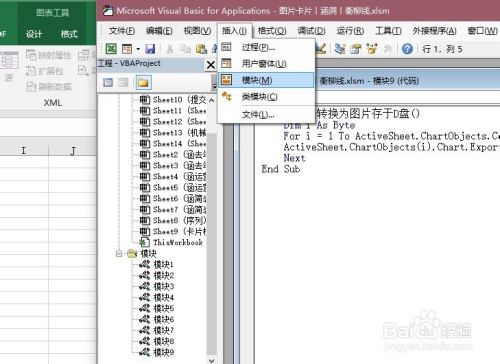Select 模块4 in the modules folder
The image size is (500, 364).
157,297
